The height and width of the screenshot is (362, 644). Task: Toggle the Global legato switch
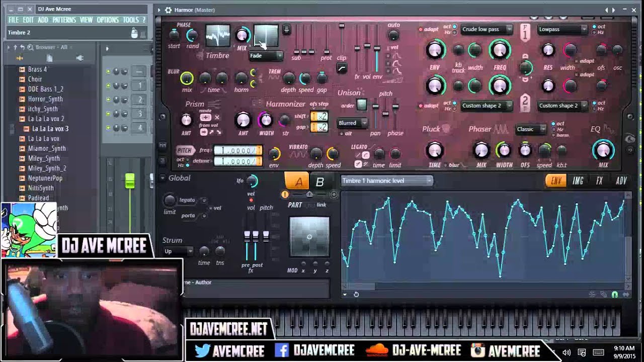click(204, 200)
